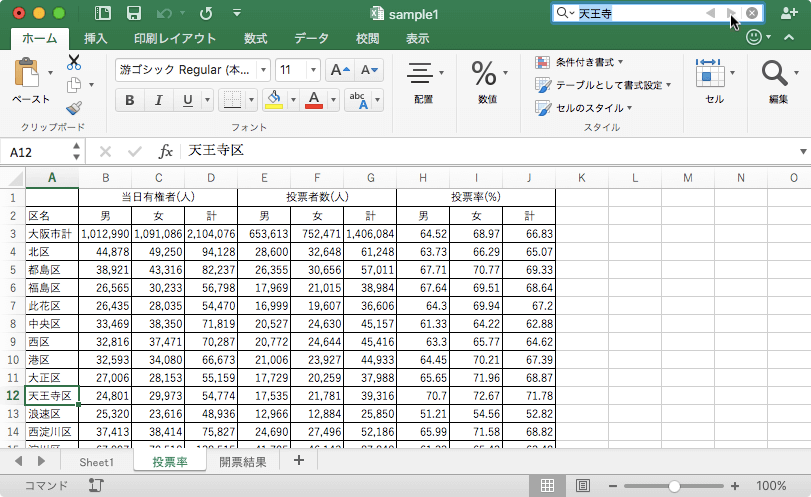Click the ペースト paste button
Viewport: 811px width, 497px height.
tap(31, 81)
